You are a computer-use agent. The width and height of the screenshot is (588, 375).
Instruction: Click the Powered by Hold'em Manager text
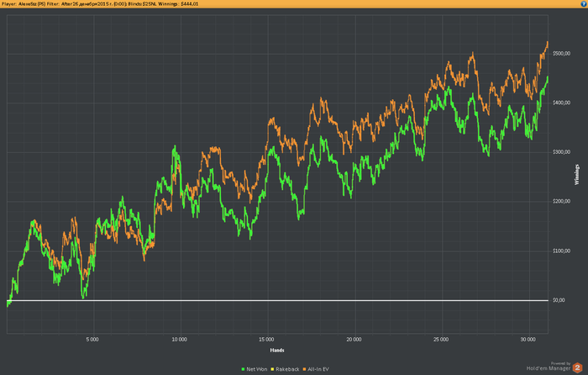point(549,367)
